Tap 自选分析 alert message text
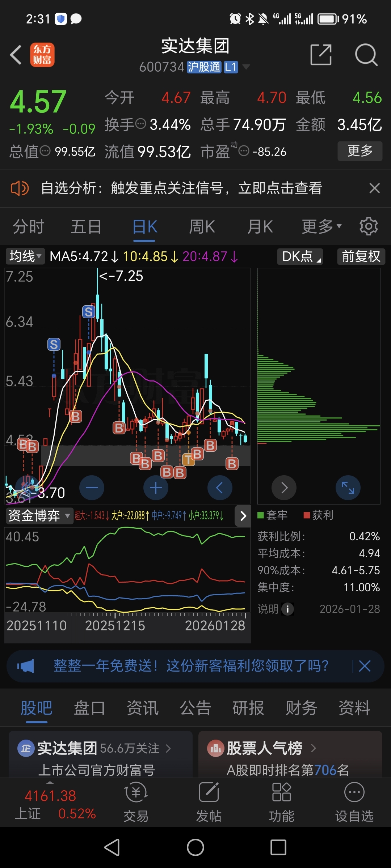The image size is (391, 868). [x=181, y=188]
